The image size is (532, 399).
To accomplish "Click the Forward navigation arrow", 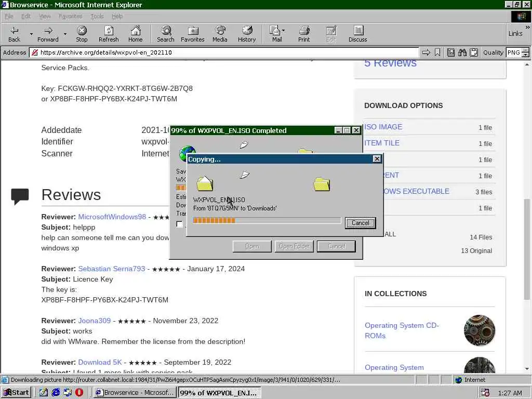I will pyautogui.click(x=48, y=34).
